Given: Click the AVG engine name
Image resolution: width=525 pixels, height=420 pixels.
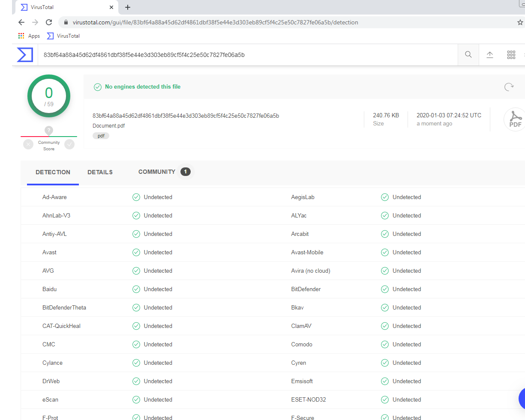Looking at the screenshot, I should click(x=48, y=271).
